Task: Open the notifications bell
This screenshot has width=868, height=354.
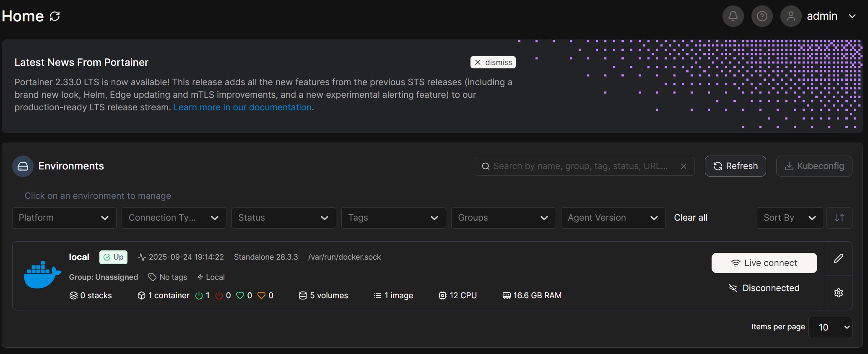Action: point(733,16)
